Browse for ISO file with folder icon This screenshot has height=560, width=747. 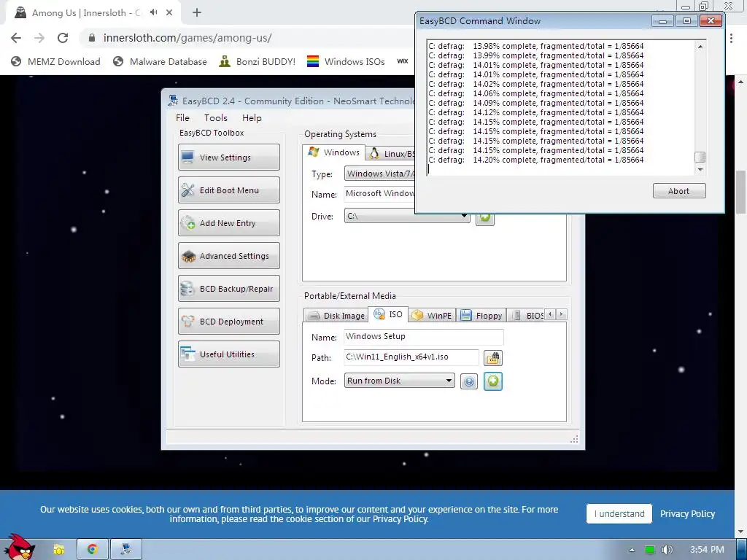point(492,357)
